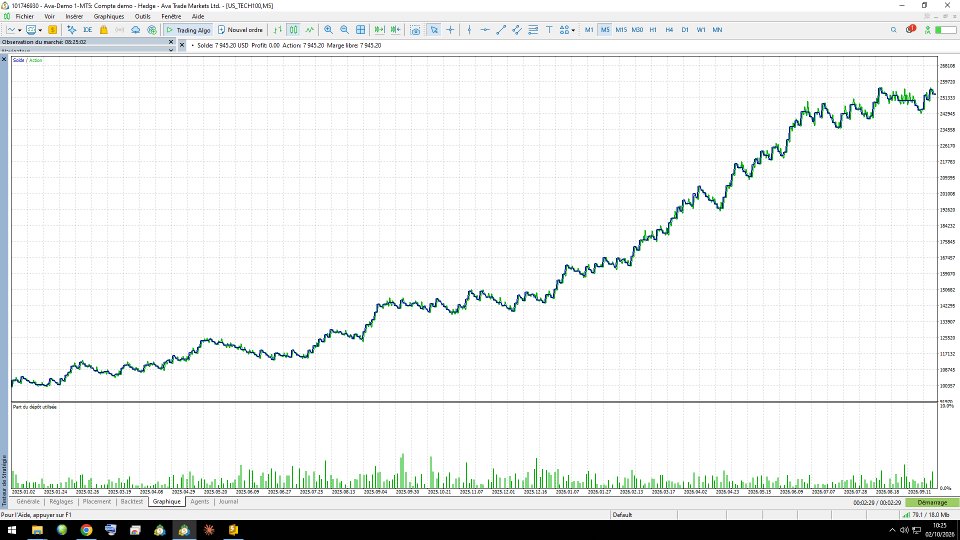Open the Windows Start menu
The image size is (960, 540).
(x=12, y=530)
